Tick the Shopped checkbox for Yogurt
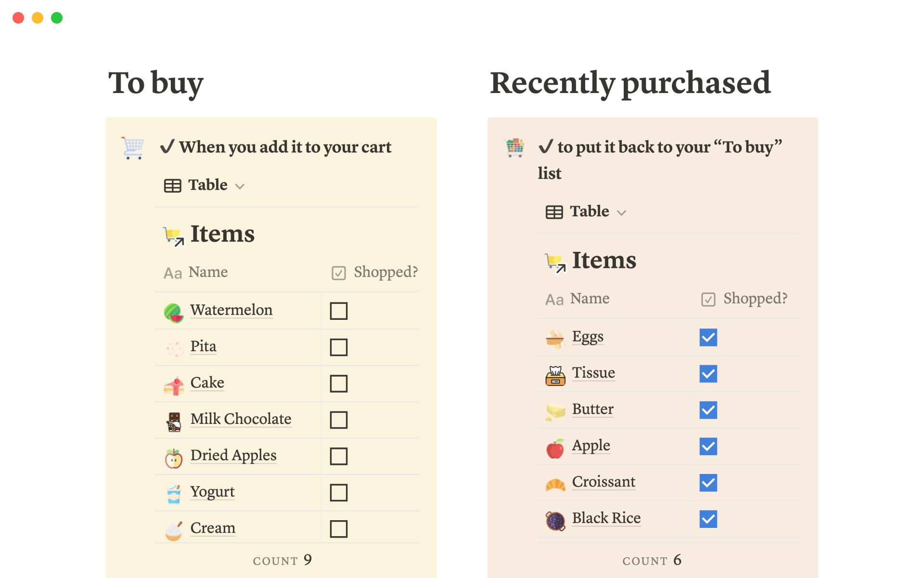Image resolution: width=924 pixels, height=578 pixels. pyautogui.click(x=338, y=493)
